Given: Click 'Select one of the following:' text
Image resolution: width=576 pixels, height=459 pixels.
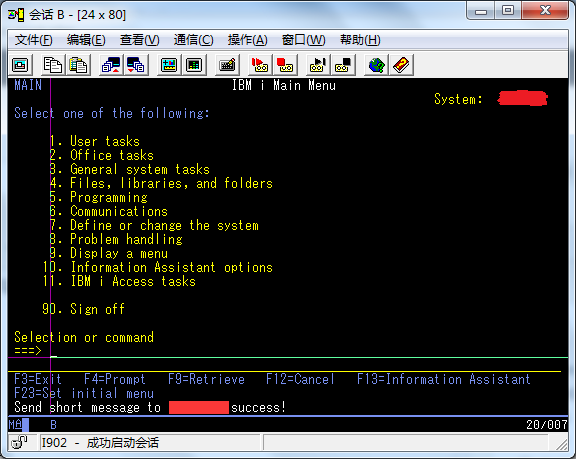Looking at the screenshot, I should (x=112, y=113).
